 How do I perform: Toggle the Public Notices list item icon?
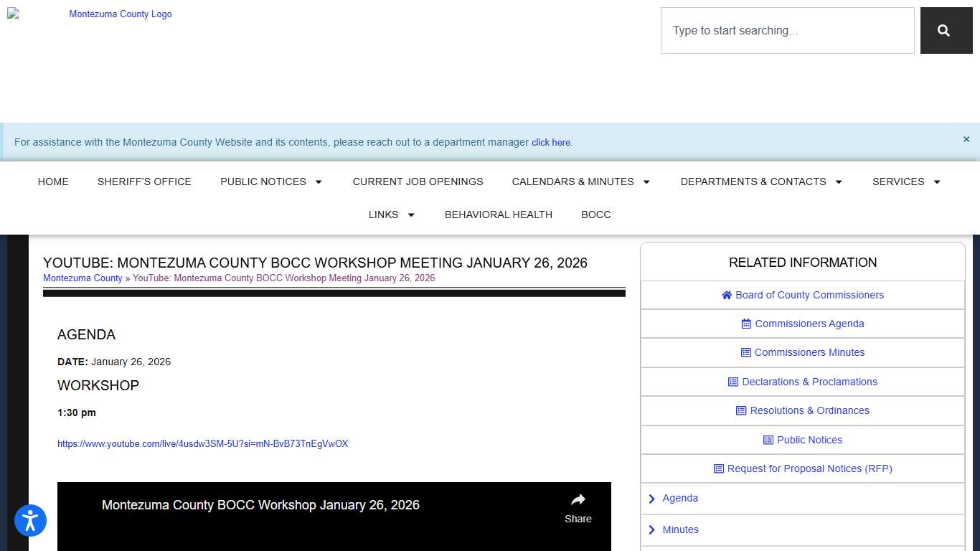pyautogui.click(x=769, y=440)
